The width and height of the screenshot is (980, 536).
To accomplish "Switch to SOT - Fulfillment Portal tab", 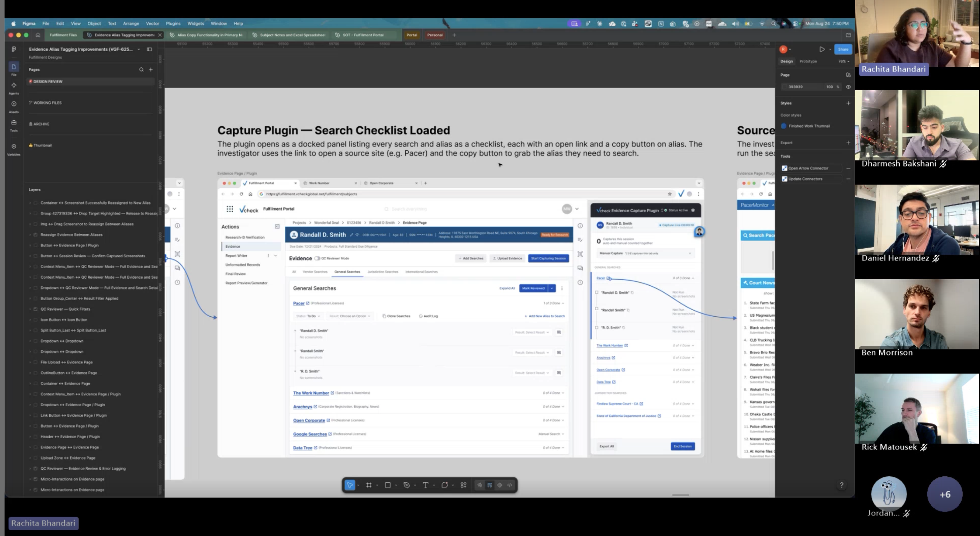I will [363, 35].
